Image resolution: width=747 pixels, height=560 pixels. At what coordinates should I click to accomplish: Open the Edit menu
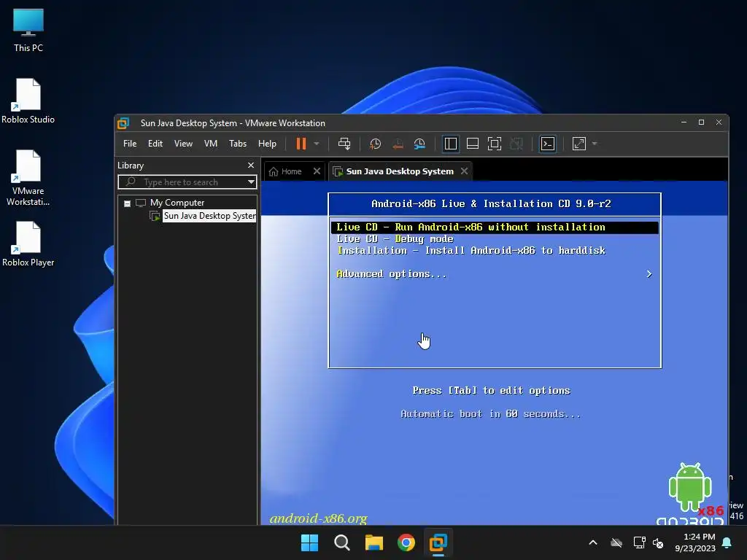(x=155, y=144)
